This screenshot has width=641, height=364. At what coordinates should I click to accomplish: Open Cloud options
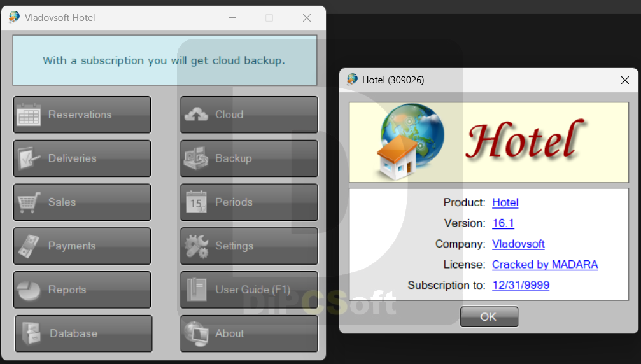point(250,115)
